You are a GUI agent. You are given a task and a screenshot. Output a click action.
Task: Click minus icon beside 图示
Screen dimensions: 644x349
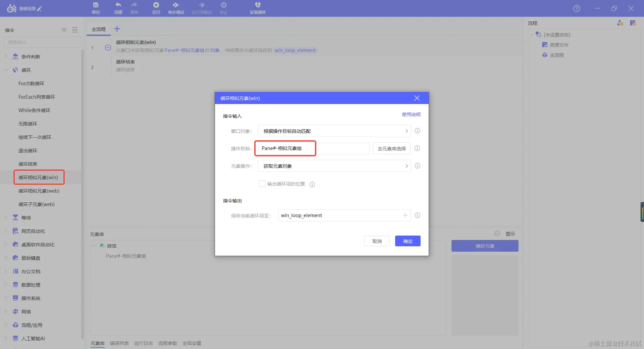click(497, 234)
